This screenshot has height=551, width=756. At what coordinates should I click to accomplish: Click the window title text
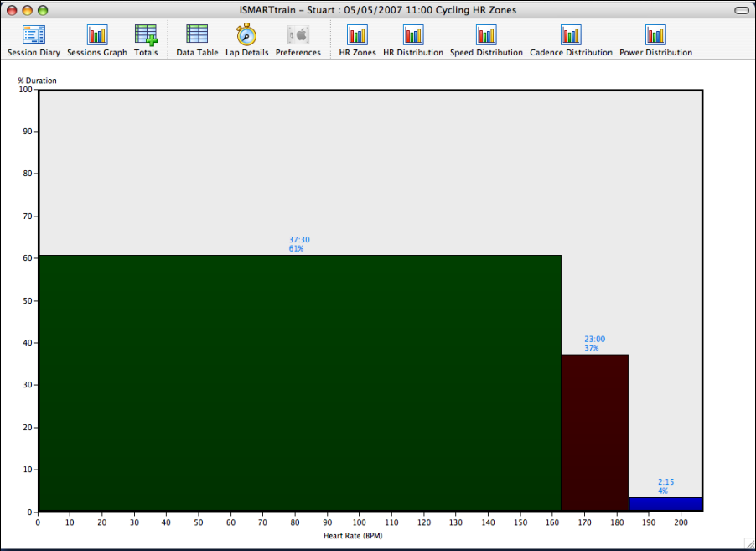(378, 10)
